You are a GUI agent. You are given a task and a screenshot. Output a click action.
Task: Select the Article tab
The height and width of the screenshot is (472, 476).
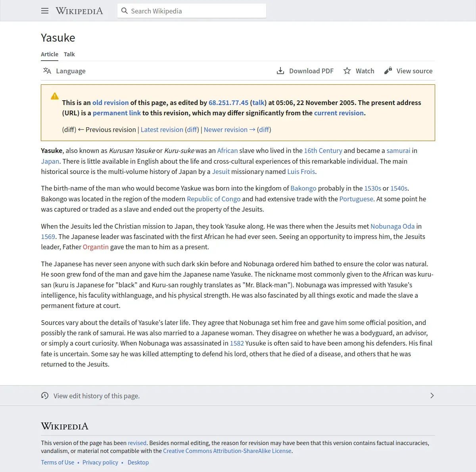tap(50, 54)
